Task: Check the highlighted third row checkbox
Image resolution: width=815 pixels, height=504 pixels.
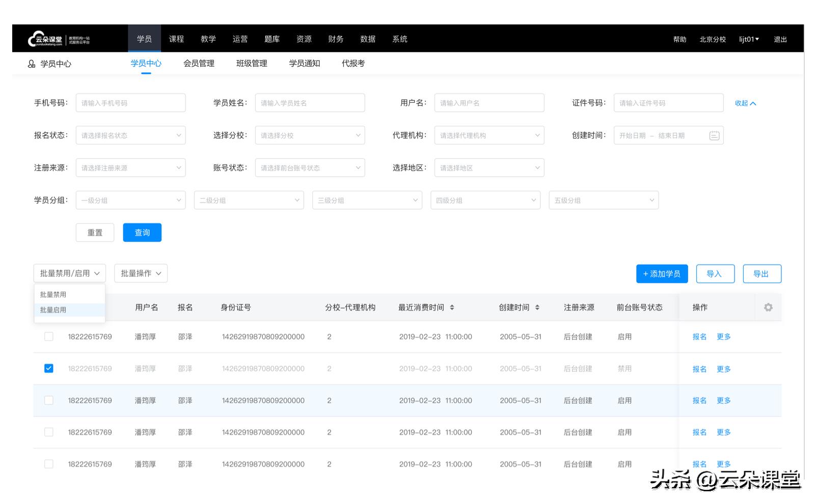Action: coord(49,400)
